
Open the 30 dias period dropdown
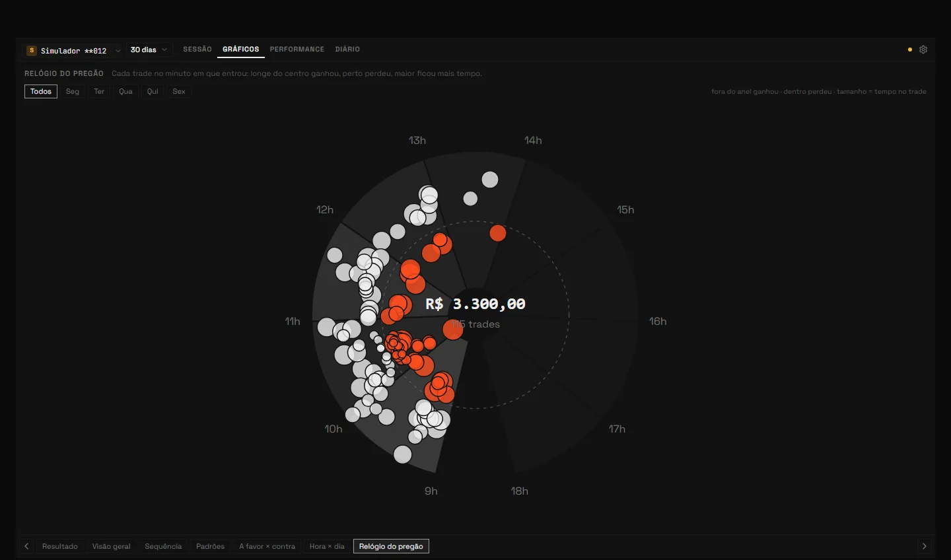click(149, 50)
